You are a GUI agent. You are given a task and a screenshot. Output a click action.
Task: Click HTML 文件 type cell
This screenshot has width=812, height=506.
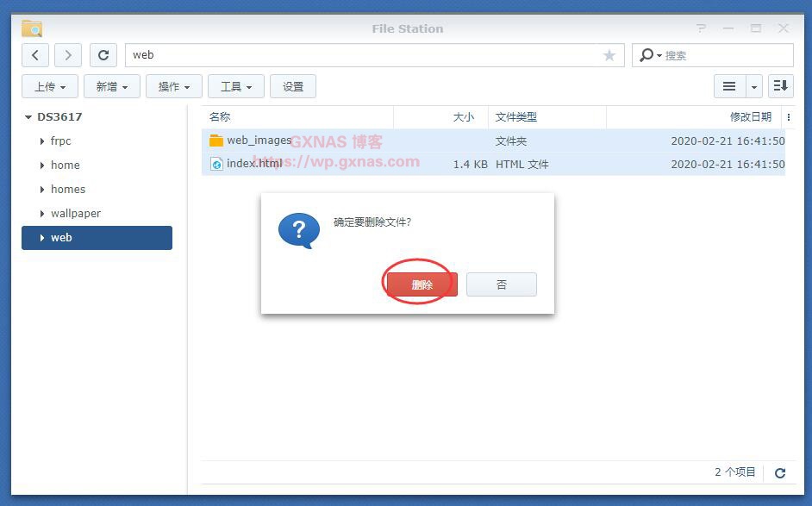click(522, 164)
